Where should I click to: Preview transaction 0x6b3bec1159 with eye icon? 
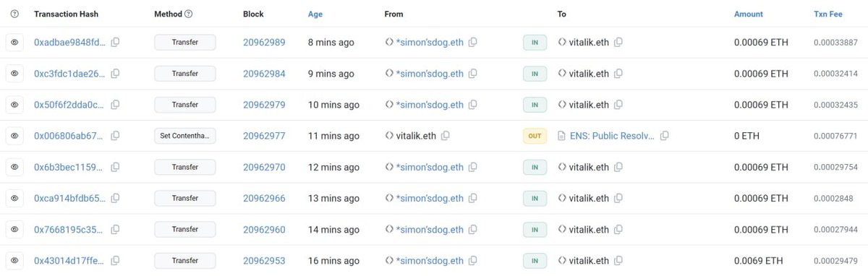(x=14, y=167)
